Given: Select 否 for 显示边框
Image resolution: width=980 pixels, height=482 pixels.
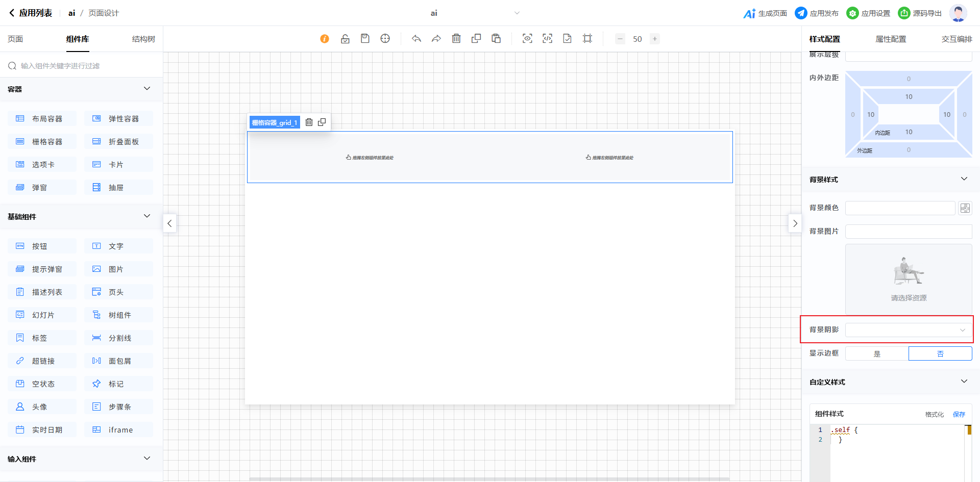Looking at the screenshot, I should click(940, 353).
